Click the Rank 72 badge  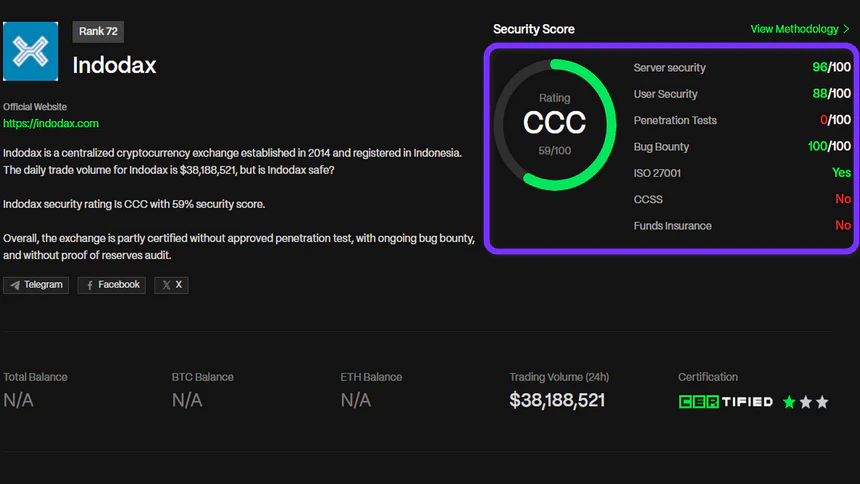(98, 32)
